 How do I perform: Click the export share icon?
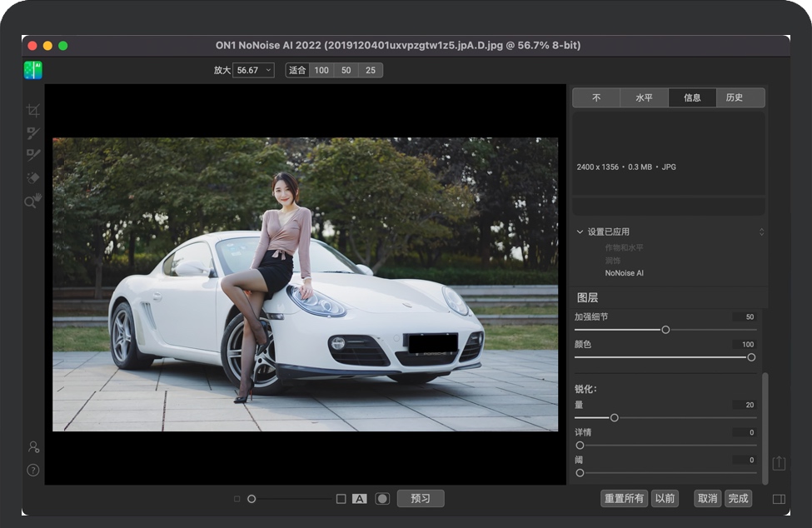[779, 462]
